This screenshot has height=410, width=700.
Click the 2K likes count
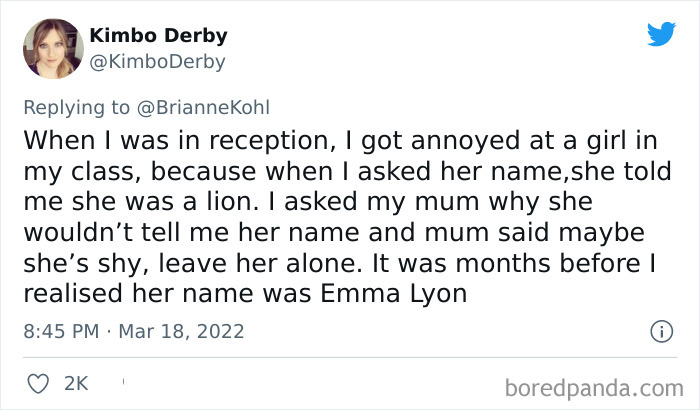[x=76, y=382]
